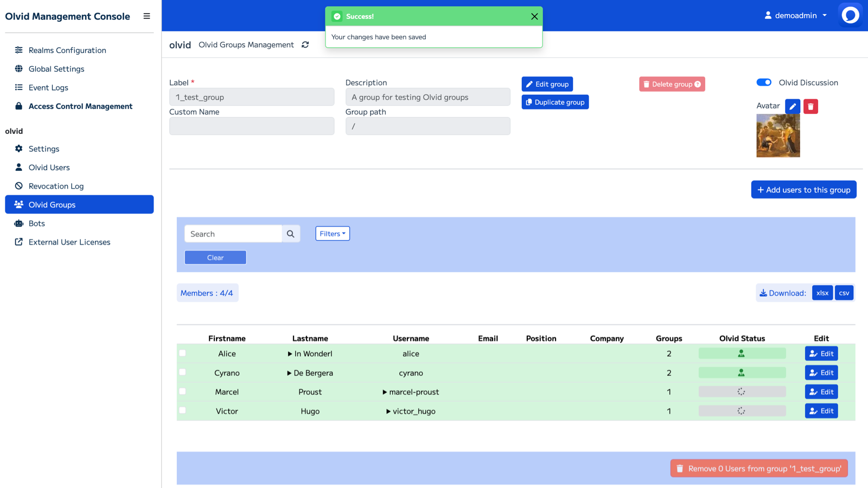
Task: Click the search magnifier icon
Action: coord(291,233)
